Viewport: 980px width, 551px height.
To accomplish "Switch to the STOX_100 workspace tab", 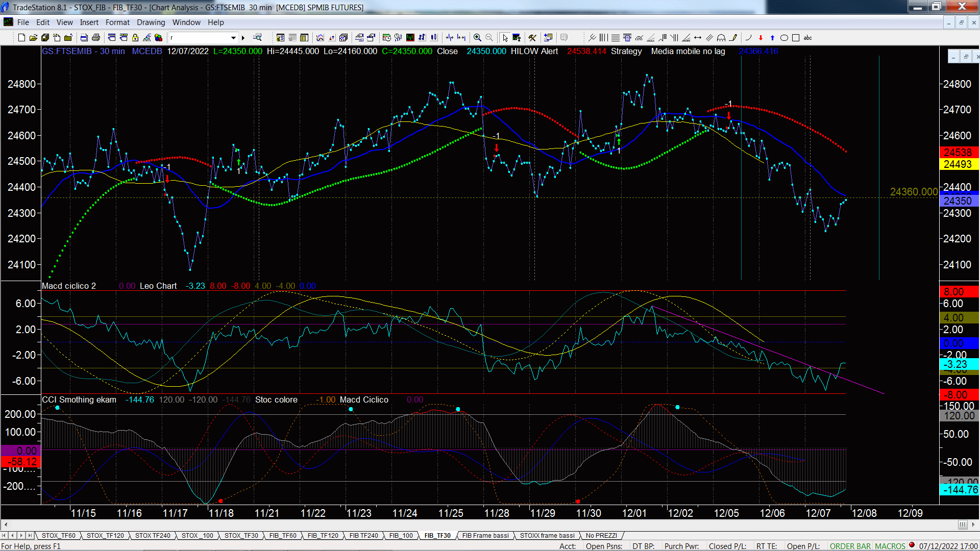I will click(x=198, y=536).
